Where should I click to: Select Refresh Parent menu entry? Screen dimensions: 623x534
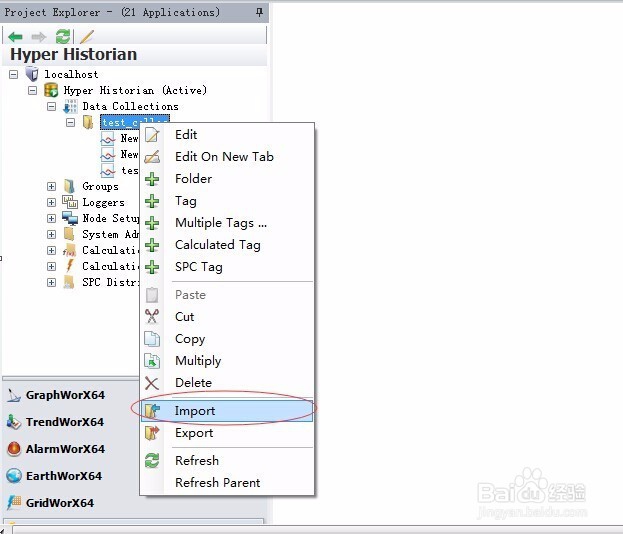tap(227, 483)
